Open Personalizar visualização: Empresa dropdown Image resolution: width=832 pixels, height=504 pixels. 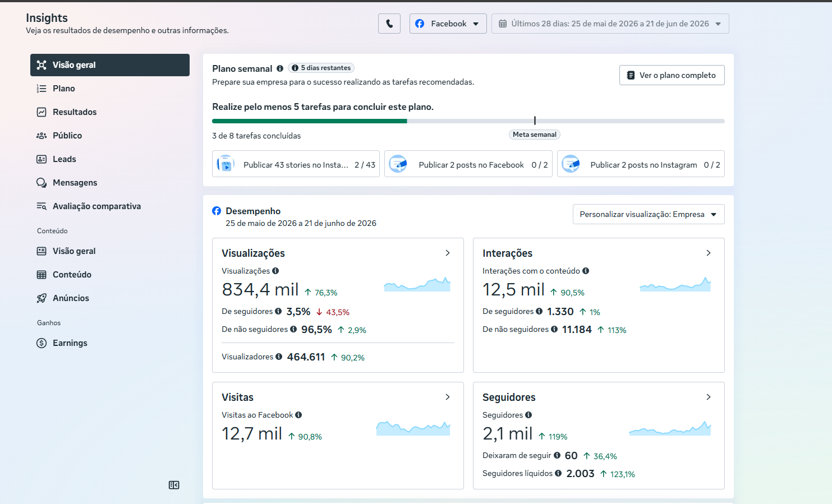(x=649, y=214)
